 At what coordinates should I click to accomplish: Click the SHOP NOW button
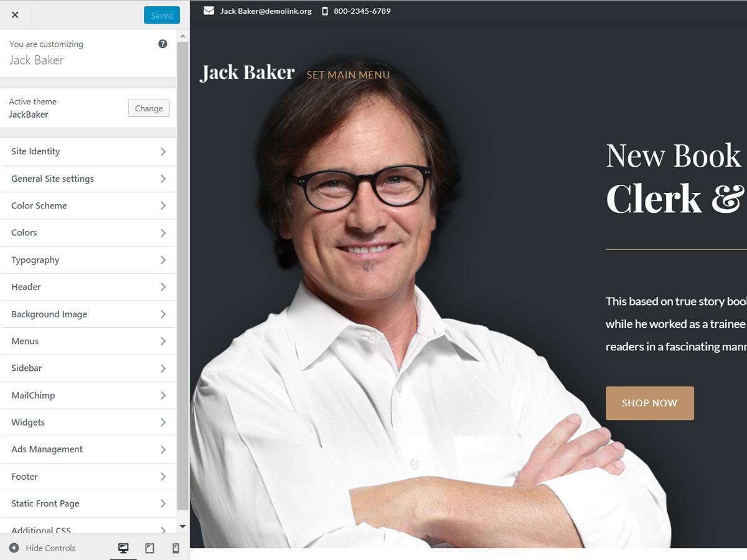[649, 403]
